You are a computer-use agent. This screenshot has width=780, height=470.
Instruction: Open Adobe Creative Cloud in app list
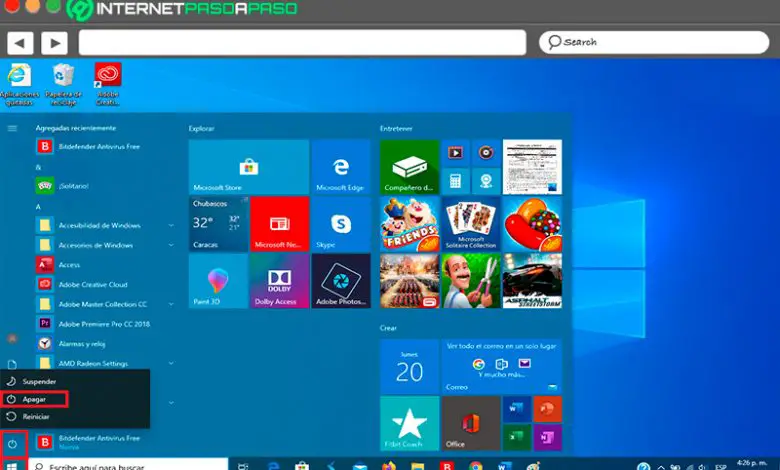[104, 284]
